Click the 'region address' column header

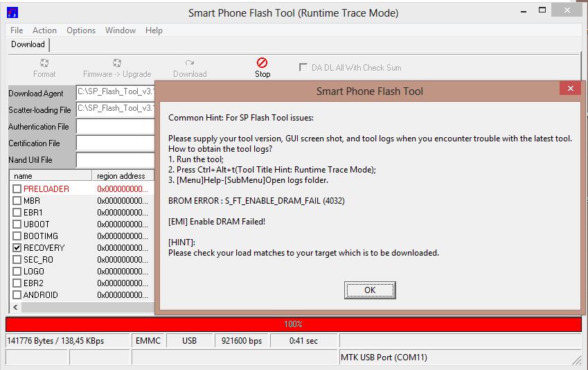123,175
